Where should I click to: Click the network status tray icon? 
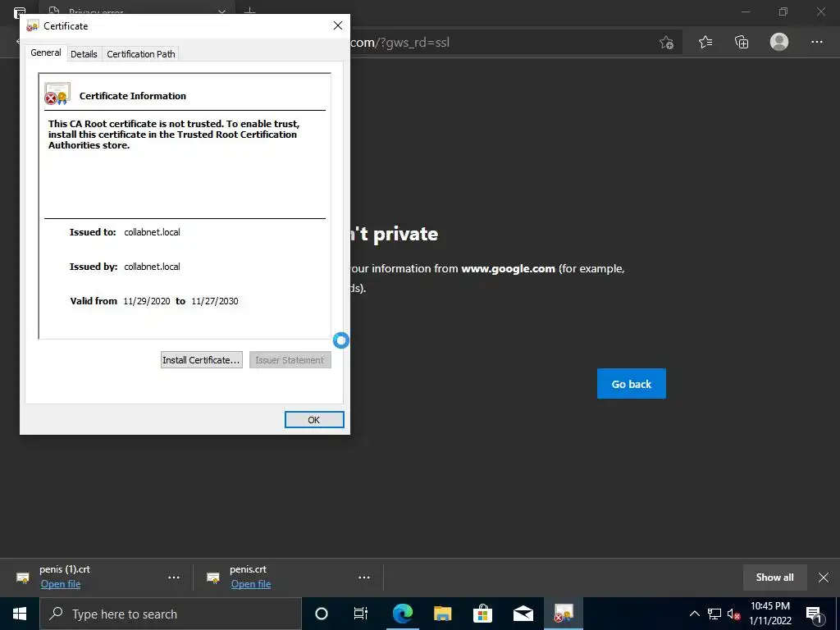point(714,614)
